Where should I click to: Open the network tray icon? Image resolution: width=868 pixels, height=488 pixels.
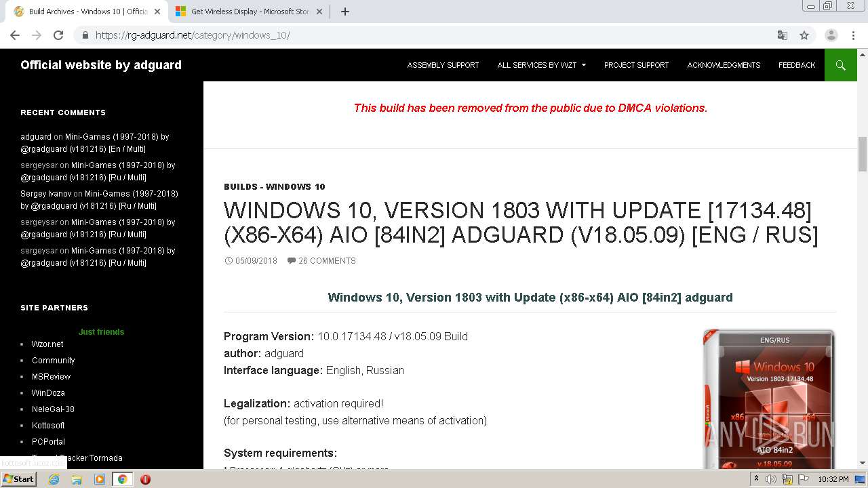click(787, 479)
